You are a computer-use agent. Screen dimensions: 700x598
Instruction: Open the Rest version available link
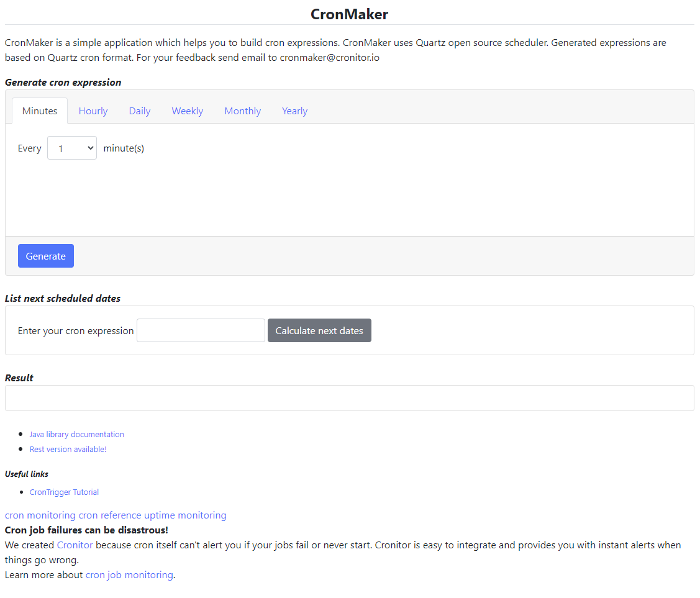[x=68, y=449]
